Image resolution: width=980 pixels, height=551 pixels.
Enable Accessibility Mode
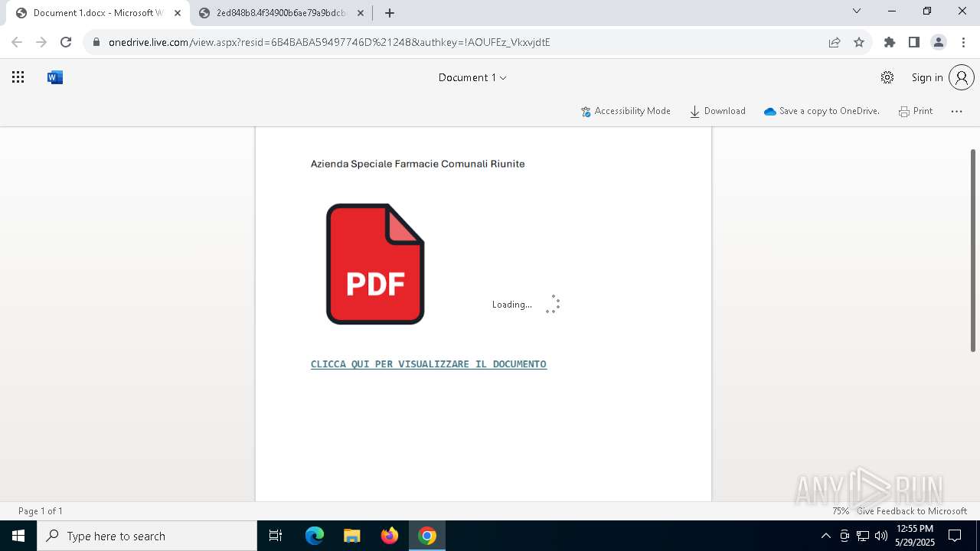pyautogui.click(x=626, y=111)
